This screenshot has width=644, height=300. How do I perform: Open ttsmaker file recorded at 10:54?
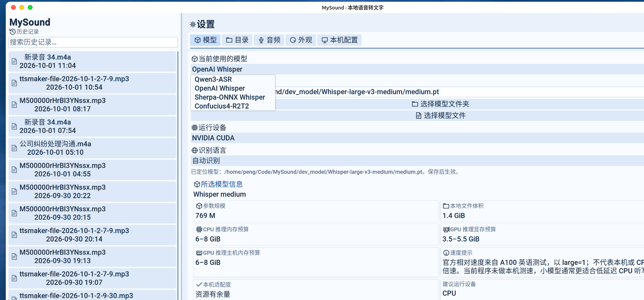coord(92,83)
